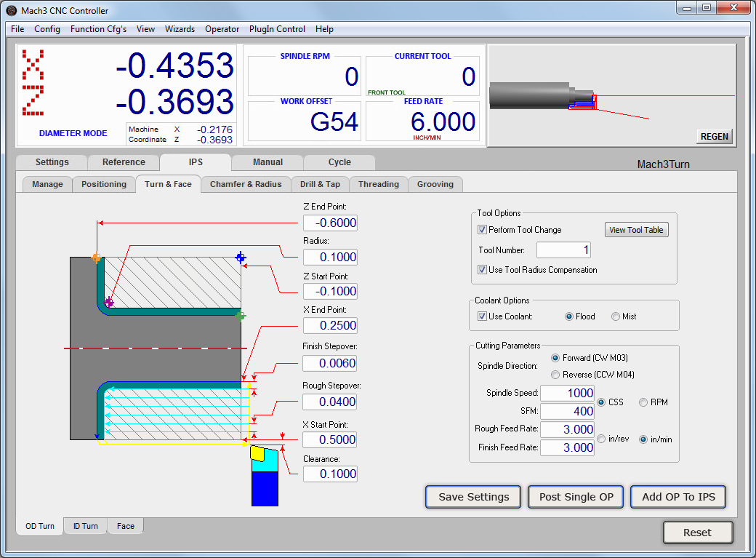Open the Config menu
The image size is (756, 558).
tap(47, 29)
